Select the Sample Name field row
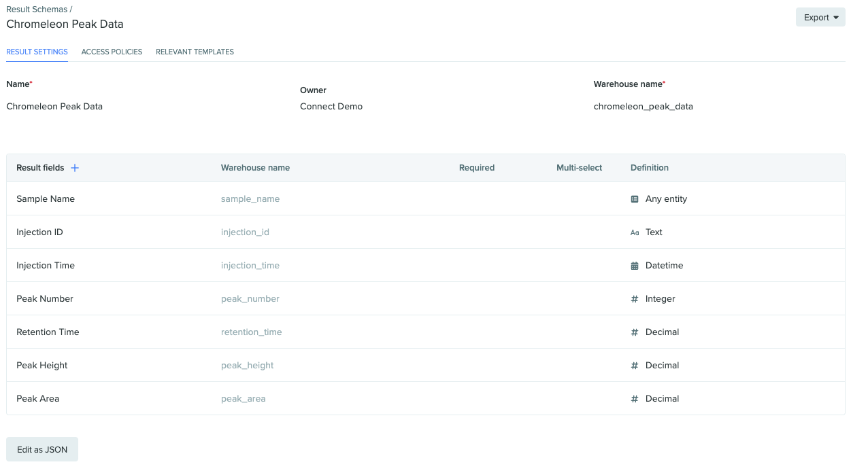 tap(426, 199)
